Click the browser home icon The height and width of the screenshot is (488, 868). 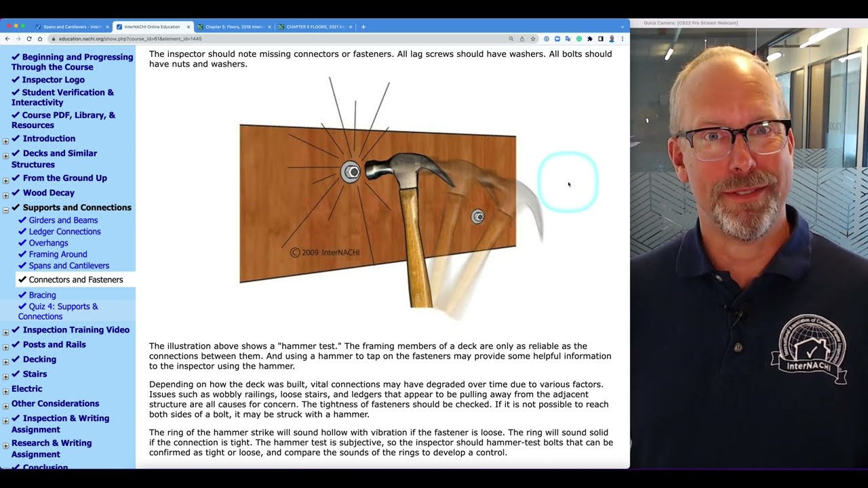[x=40, y=39]
